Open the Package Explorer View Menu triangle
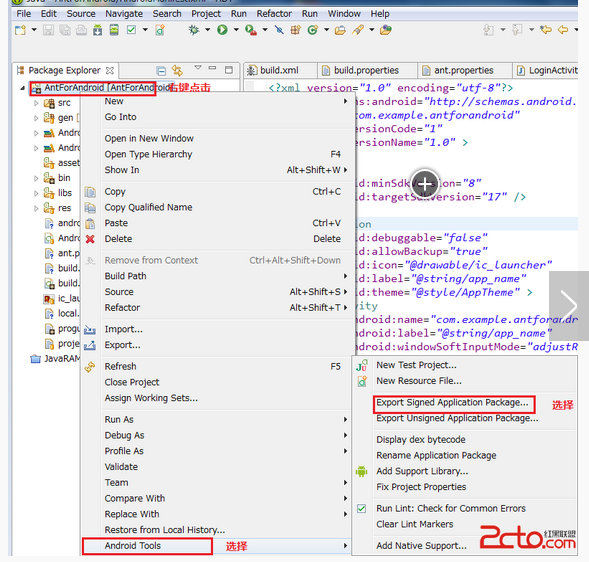589x562 pixels. point(198,68)
